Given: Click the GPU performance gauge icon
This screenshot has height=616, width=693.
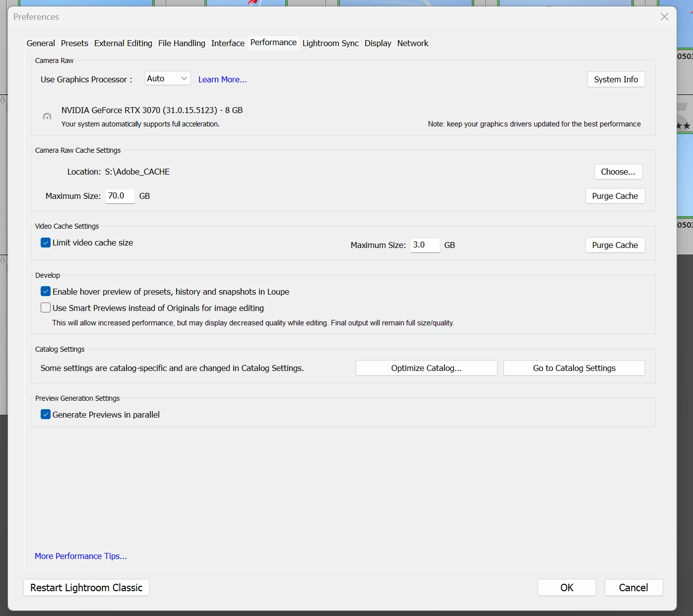Looking at the screenshot, I should click(47, 117).
